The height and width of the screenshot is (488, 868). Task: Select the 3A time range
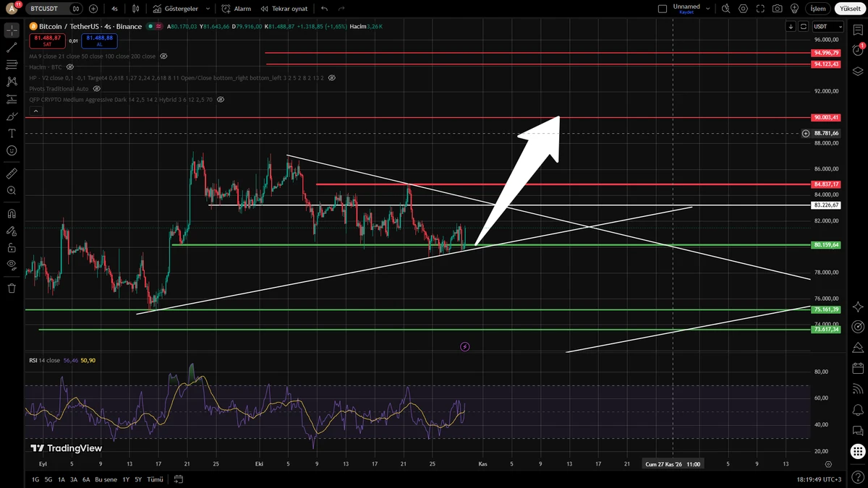point(73,479)
